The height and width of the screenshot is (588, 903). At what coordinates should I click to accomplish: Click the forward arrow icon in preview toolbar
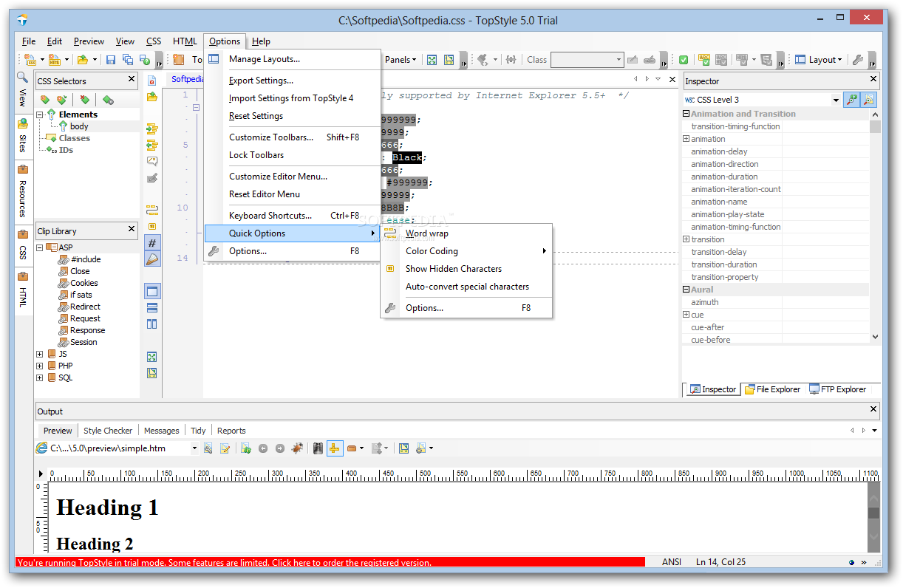coord(280,448)
